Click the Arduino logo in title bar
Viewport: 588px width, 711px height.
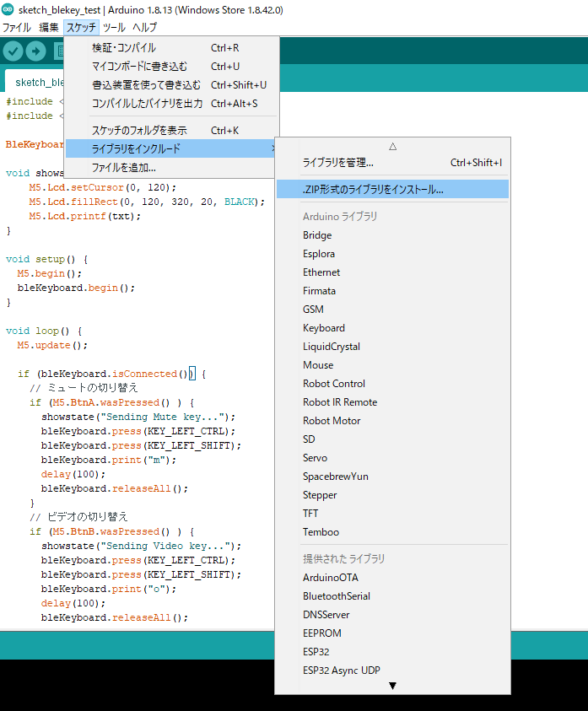tap(8, 9)
